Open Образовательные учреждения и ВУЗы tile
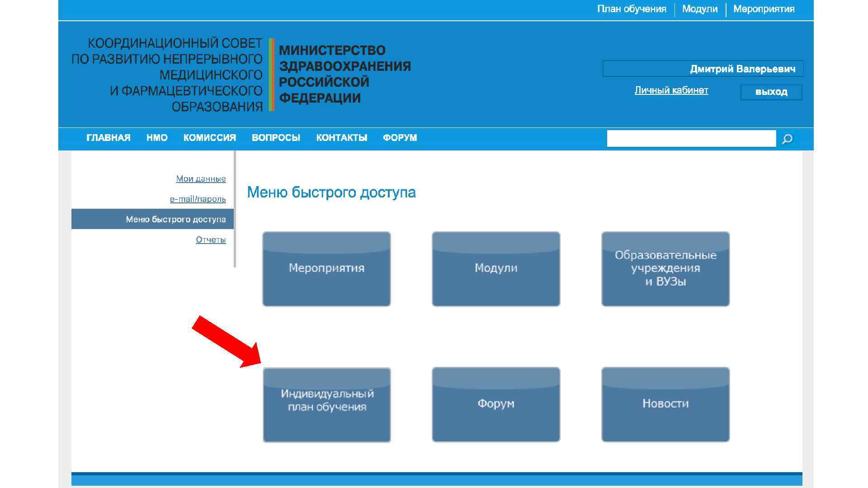 665,269
